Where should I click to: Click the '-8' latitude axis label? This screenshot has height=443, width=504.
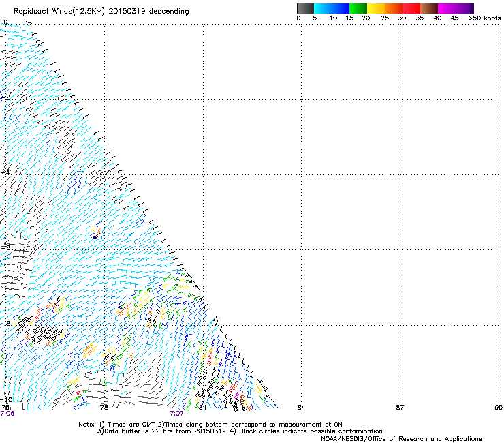pyautogui.click(x=6, y=323)
